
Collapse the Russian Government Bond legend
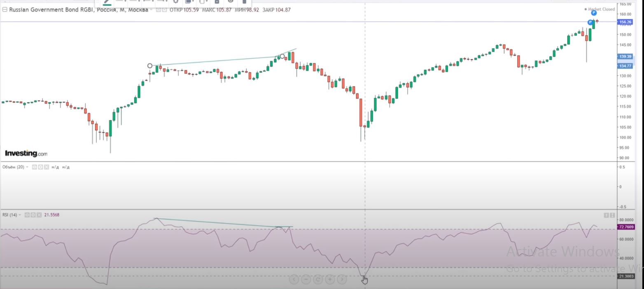pos(5,10)
